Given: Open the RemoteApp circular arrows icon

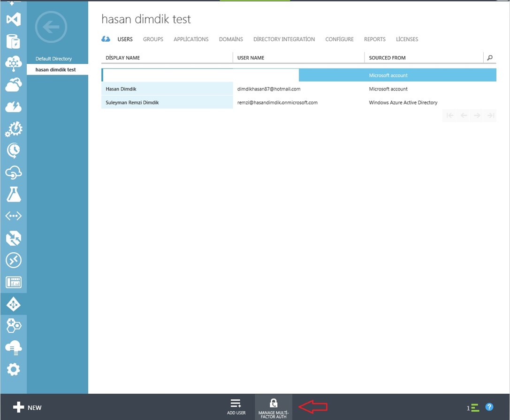Looking at the screenshot, I should (x=13, y=260).
